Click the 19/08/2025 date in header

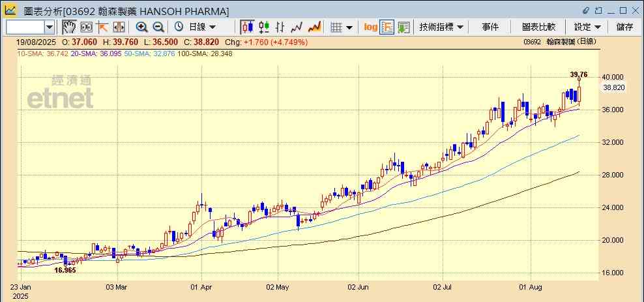(x=37, y=42)
